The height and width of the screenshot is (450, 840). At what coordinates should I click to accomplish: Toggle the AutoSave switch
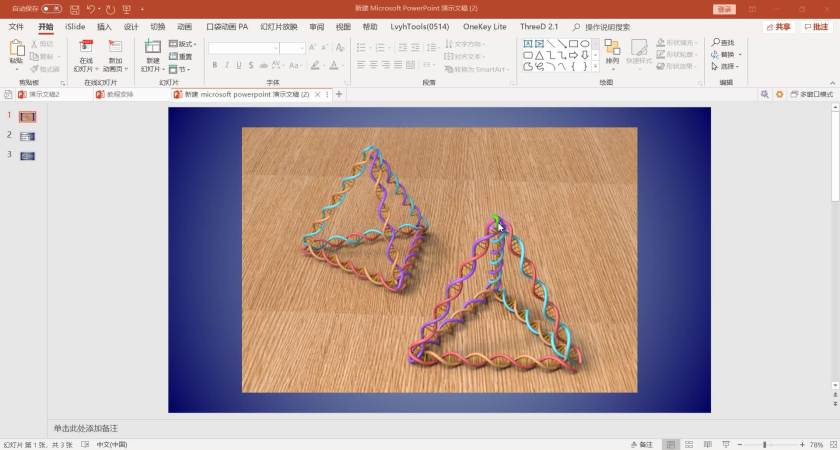[51, 9]
